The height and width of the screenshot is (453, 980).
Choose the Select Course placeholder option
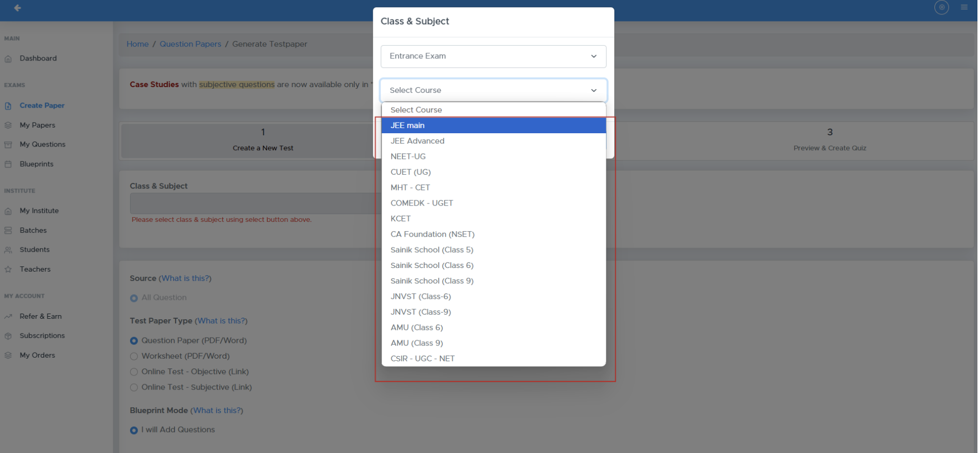click(x=493, y=110)
